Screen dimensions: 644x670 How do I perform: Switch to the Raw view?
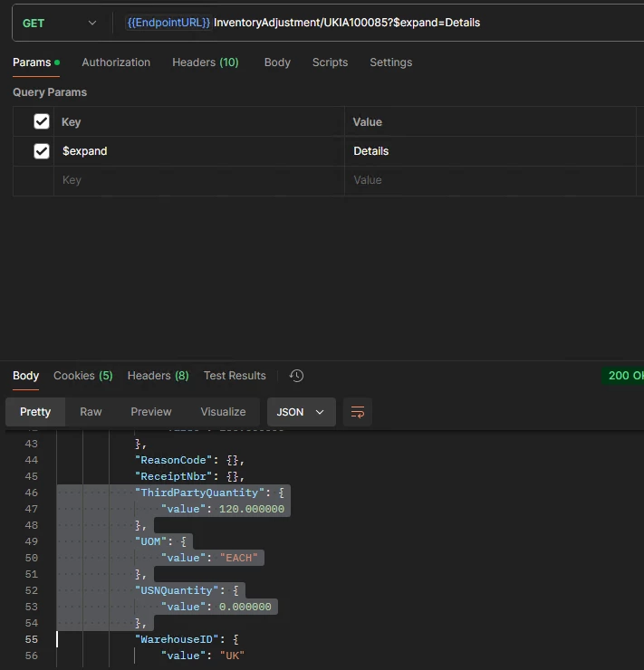[91, 412]
